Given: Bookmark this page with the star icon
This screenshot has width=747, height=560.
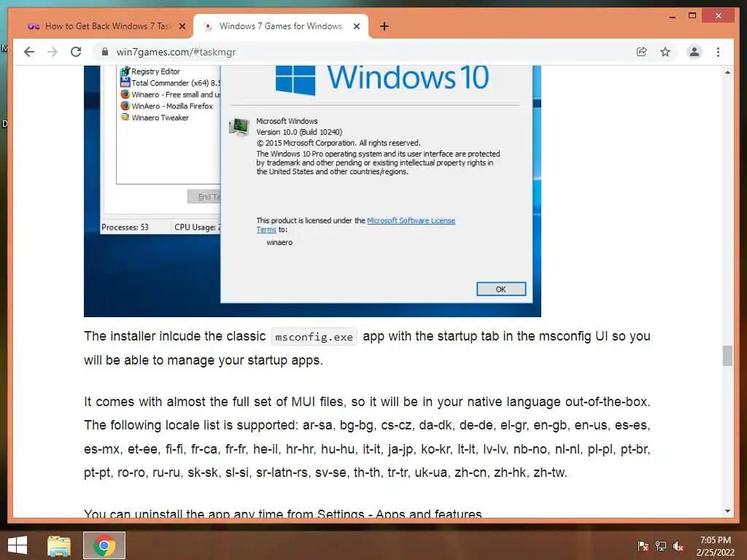Looking at the screenshot, I should coord(665,52).
